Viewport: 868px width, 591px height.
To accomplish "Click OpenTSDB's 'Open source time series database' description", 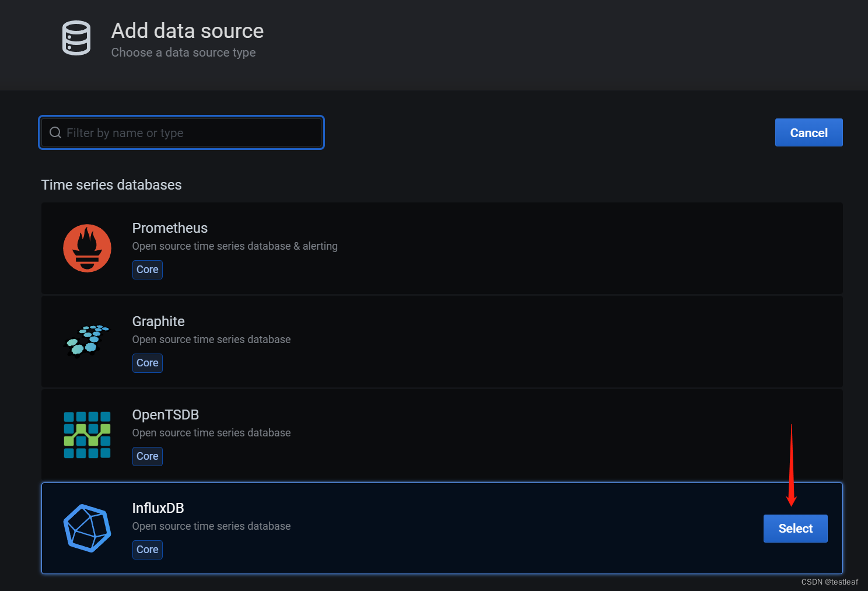I will 212,433.
